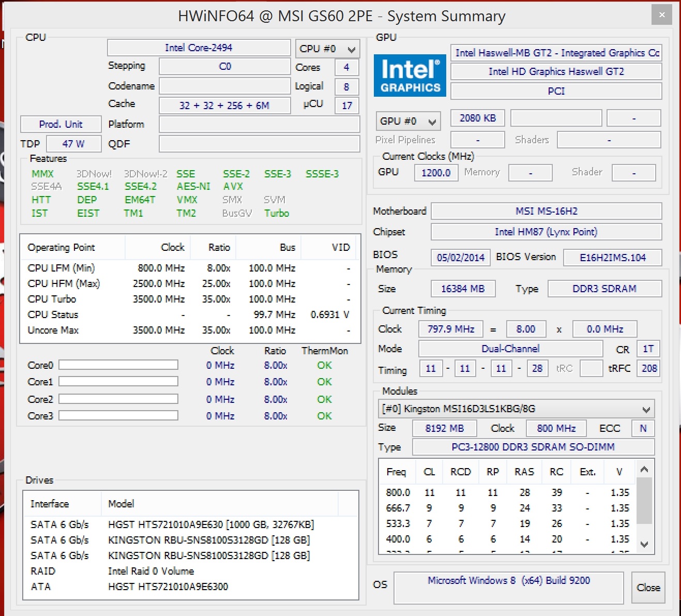Viewport: 681px width, 616px height.
Task: Close the System Summary window with X
Action: (661, 15)
